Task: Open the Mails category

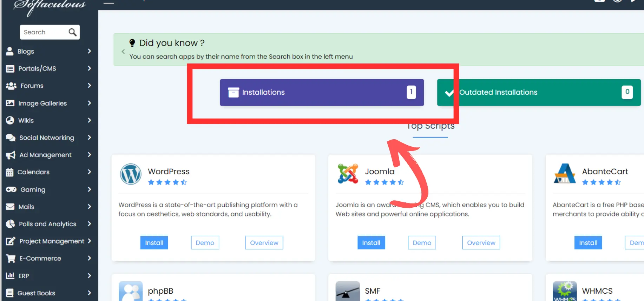Action: (49, 207)
